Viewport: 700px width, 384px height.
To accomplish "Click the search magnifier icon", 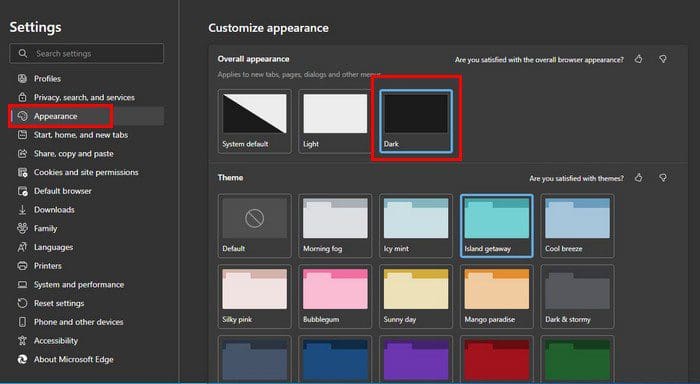I will coord(23,54).
